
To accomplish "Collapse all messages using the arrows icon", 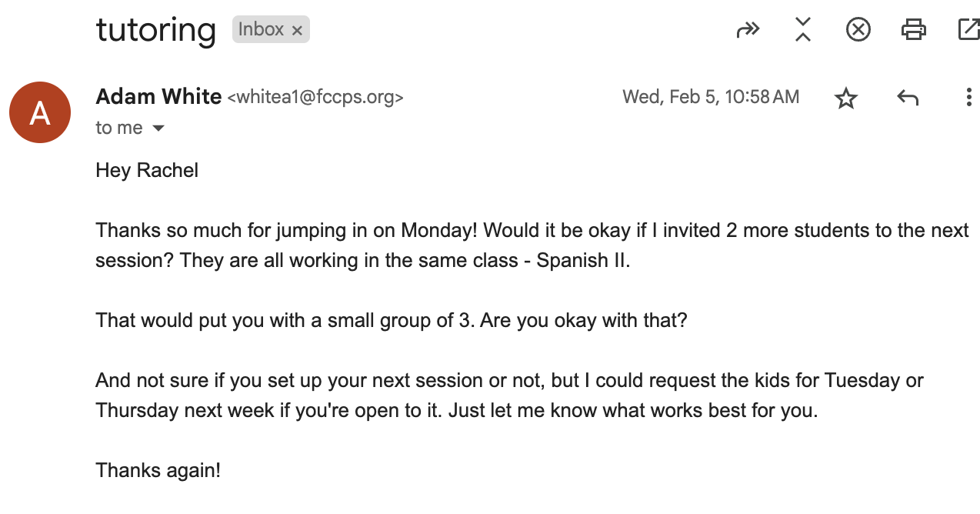I will tap(803, 30).
